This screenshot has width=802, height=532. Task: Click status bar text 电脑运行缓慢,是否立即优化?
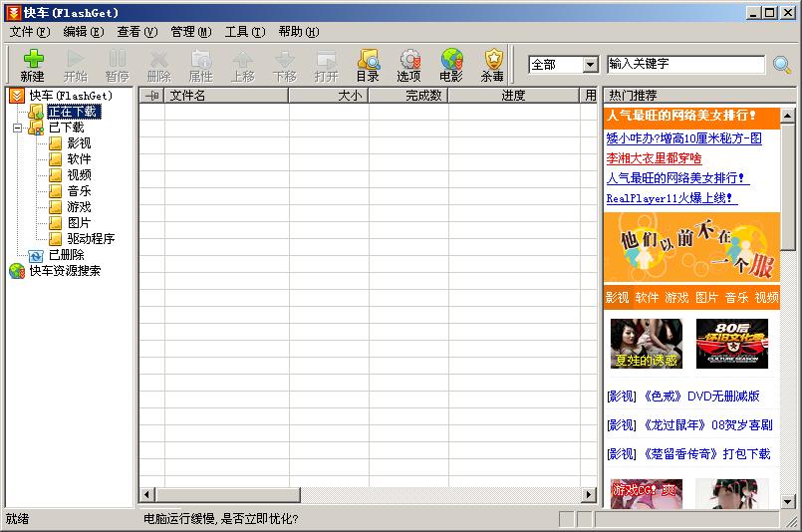point(221,519)
